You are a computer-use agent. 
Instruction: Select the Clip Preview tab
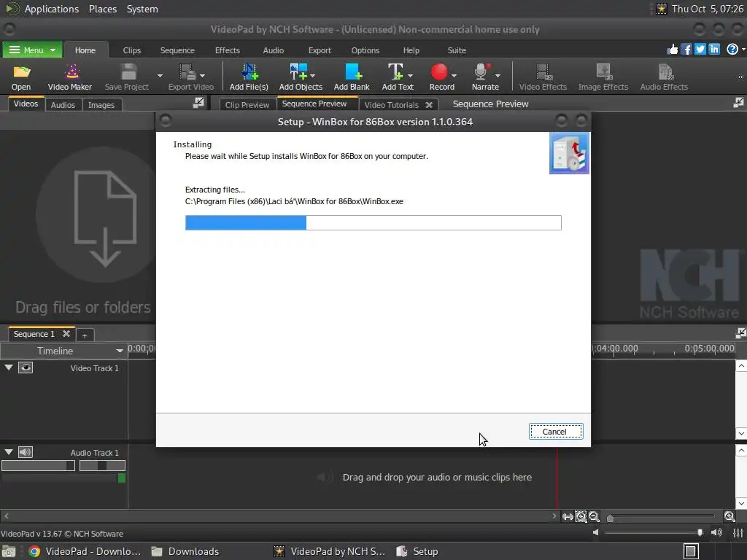click(x=247, y=105)
